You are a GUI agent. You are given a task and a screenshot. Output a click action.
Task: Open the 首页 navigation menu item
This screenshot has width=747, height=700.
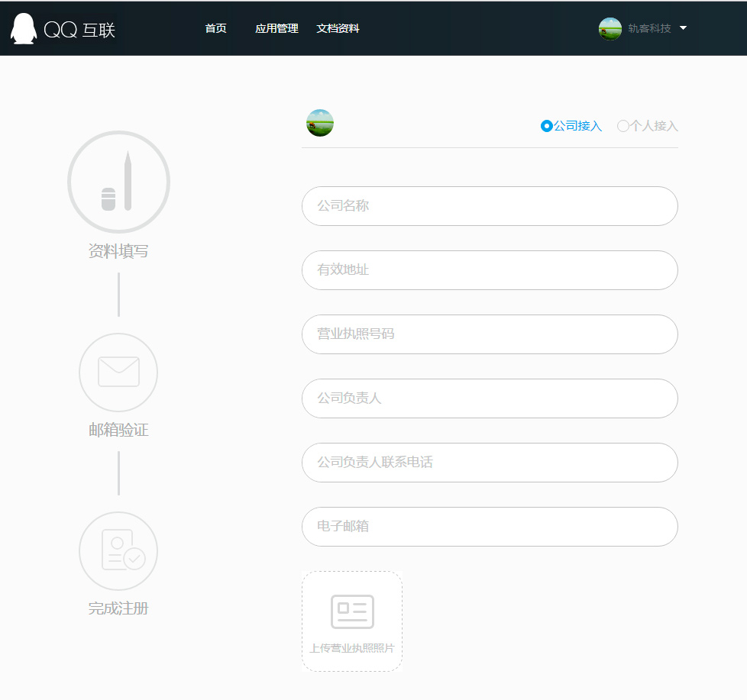(215, 29)
